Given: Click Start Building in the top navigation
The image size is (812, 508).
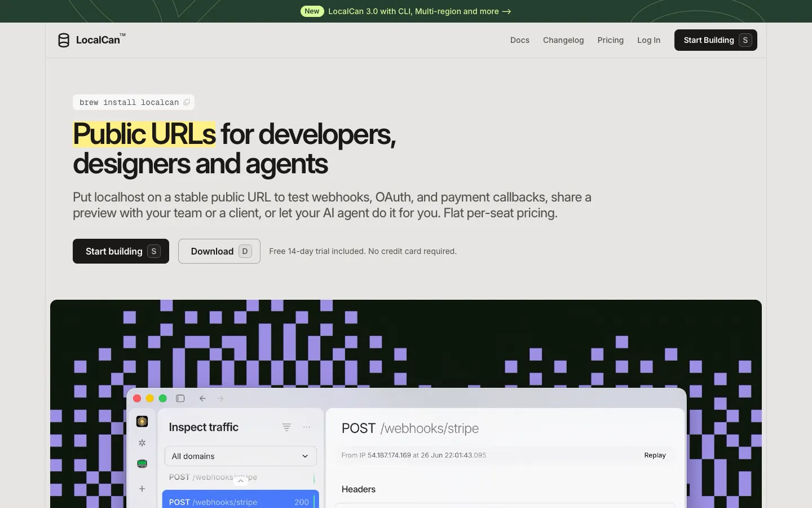Looking at the screenshot, I should (716, 40).
